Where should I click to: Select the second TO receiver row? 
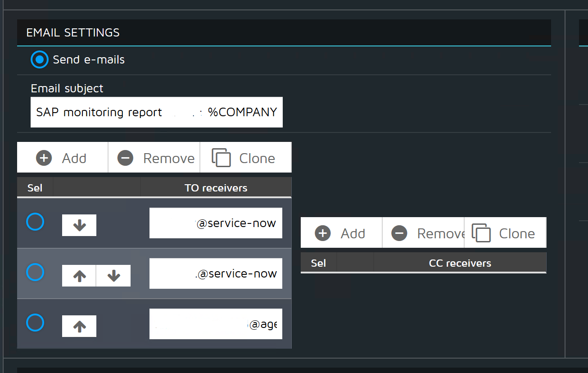pos(35,273)
